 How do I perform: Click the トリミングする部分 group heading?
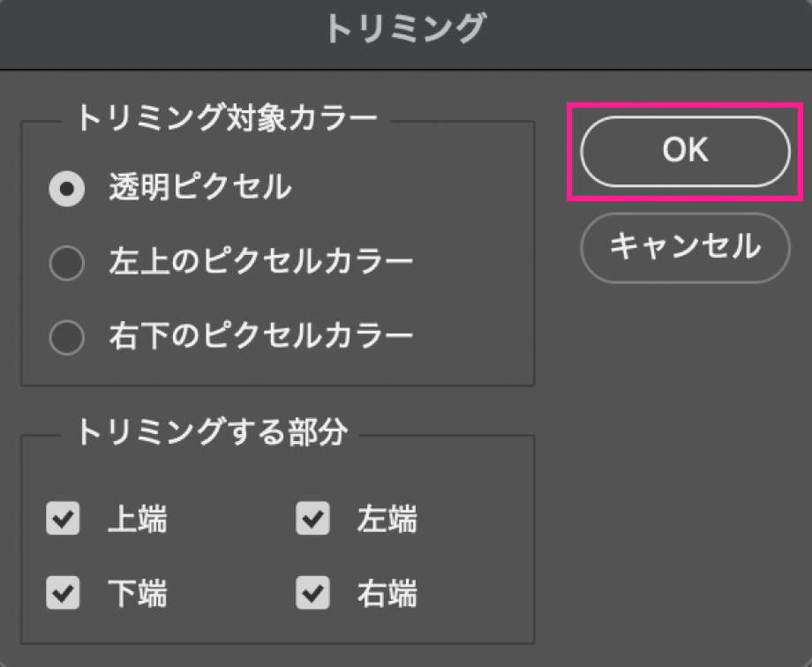(212, 432)
